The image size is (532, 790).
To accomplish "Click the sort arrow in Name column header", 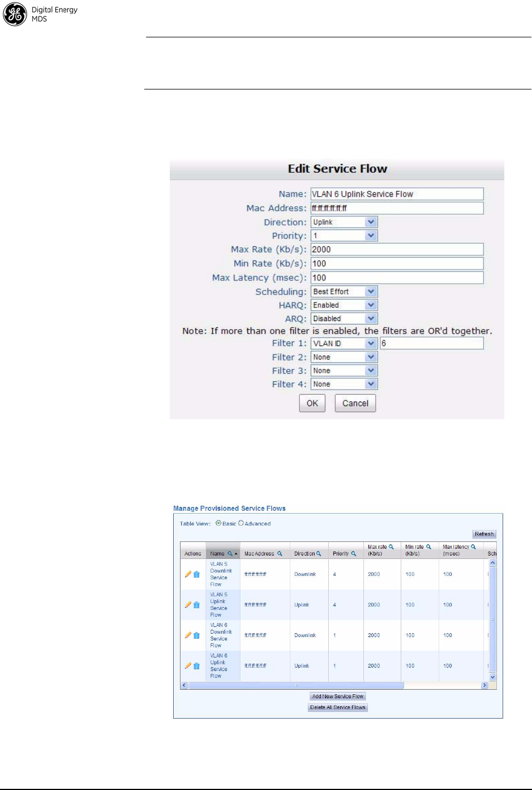I will tap(236, 554).
